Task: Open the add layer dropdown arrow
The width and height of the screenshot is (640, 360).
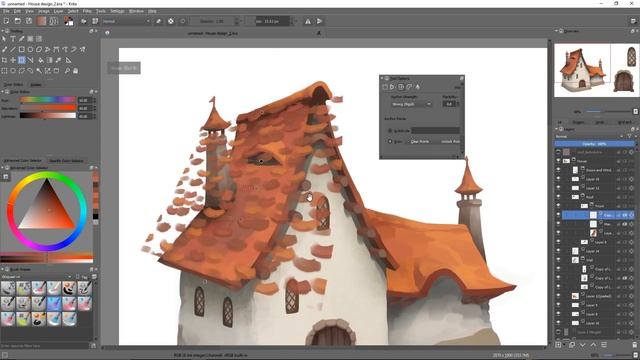Action: [564, 345]
